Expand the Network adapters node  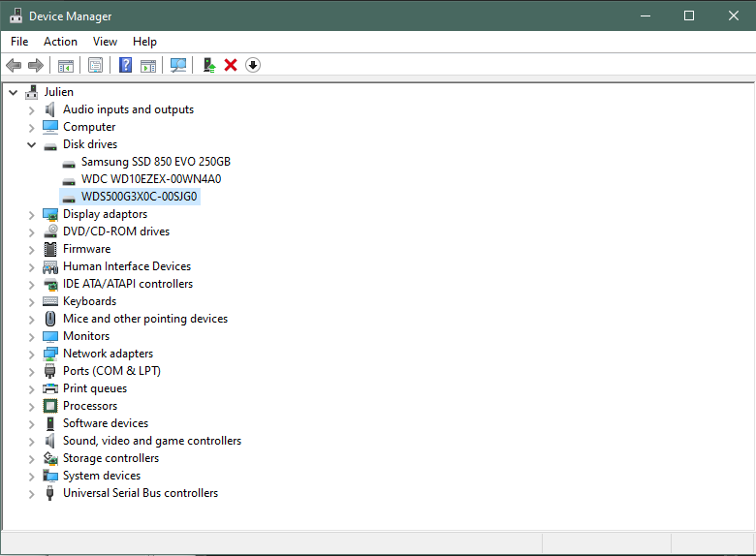click(32, 354)
